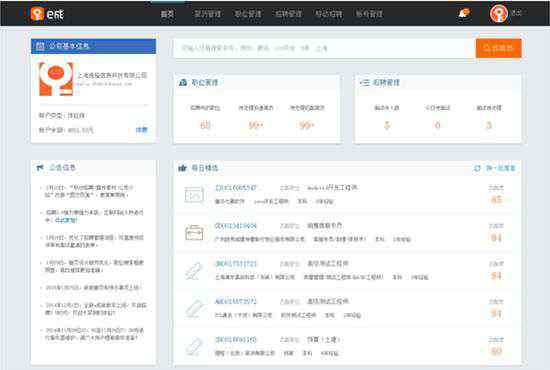Click the pencil icon of 预算（土建）resume
The image size is (550, 370).
(194, 346)
